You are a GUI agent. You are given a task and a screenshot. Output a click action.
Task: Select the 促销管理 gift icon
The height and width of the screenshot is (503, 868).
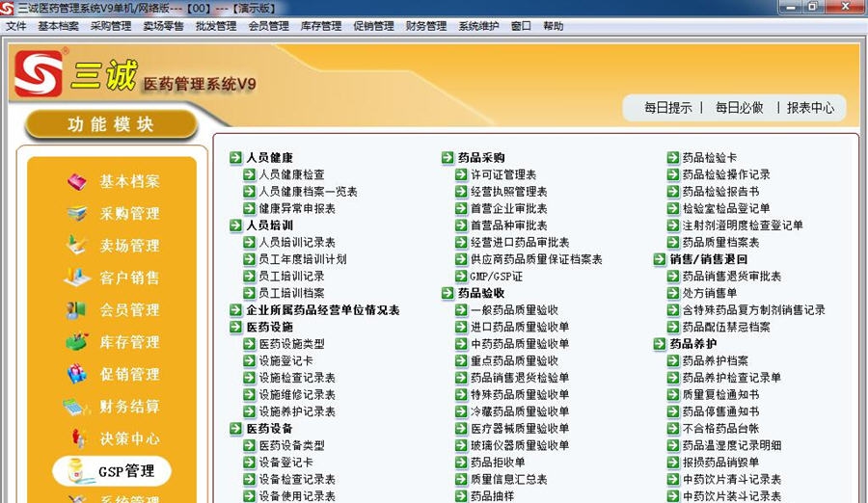[77, 374]
